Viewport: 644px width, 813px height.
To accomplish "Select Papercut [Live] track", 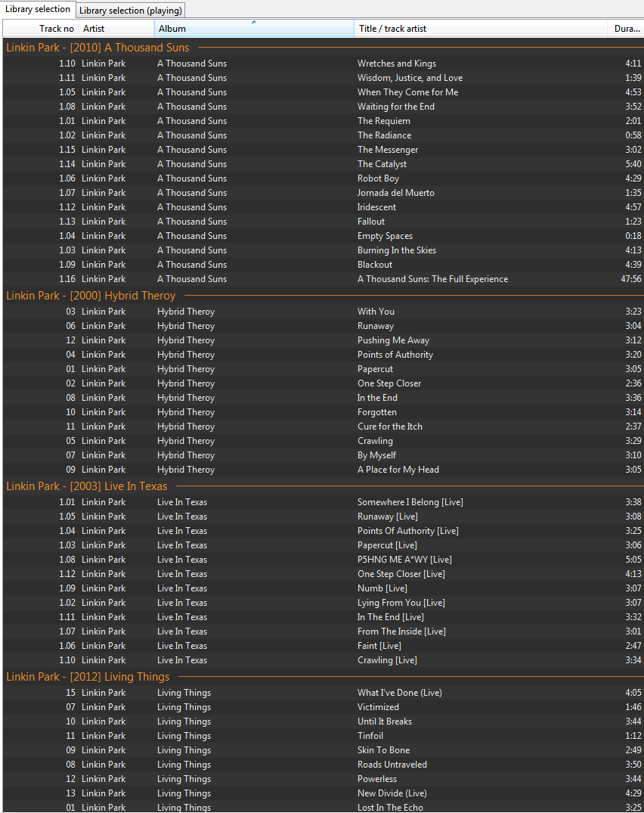I will click(x=324, y=545).
